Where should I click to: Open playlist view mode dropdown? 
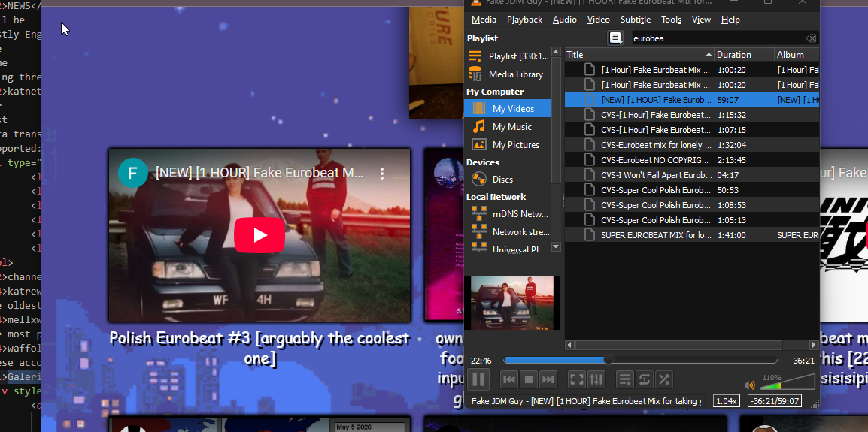tap(615, 38)
